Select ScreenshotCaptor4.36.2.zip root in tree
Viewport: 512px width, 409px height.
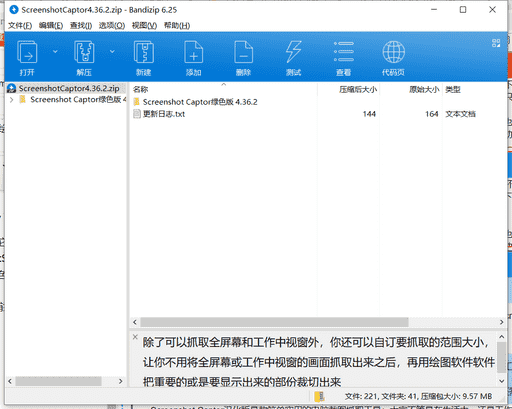[69, 88]
